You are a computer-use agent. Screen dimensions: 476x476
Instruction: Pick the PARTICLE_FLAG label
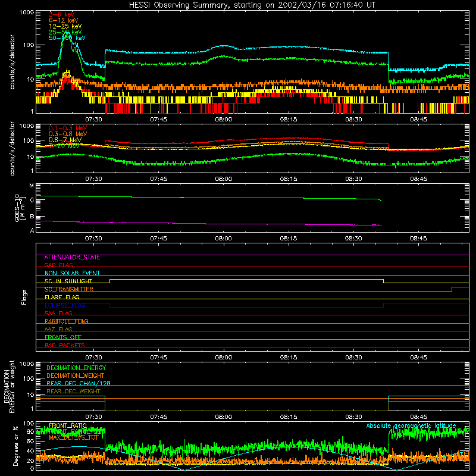point(67,321)
